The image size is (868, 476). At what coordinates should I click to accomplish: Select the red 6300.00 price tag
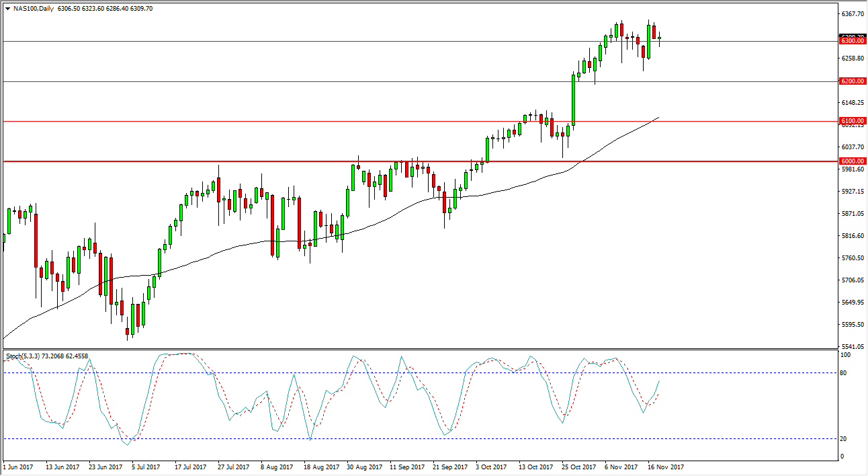tap(853, 40)
